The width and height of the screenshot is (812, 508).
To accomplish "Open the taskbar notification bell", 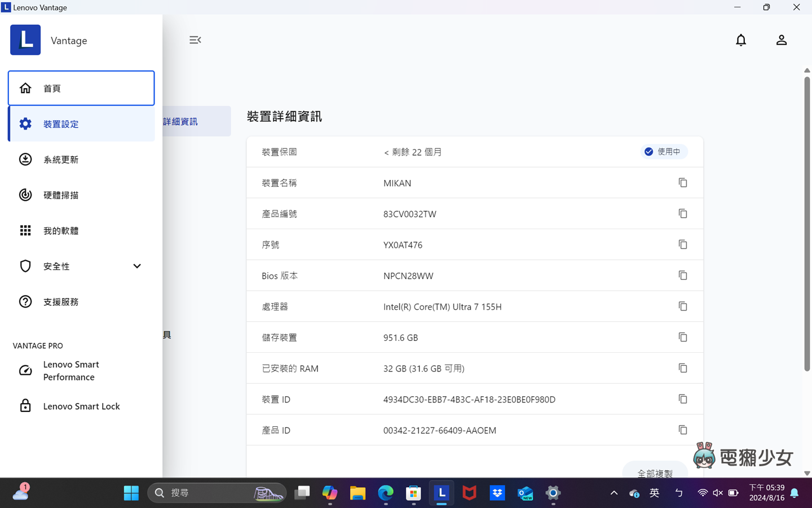I will (795, 493).
